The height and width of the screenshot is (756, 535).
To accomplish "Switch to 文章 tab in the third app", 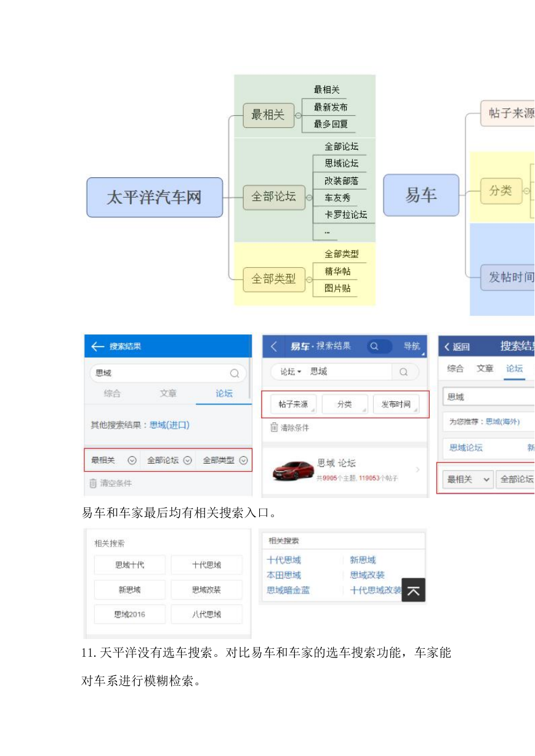I will tap(485, 368).
